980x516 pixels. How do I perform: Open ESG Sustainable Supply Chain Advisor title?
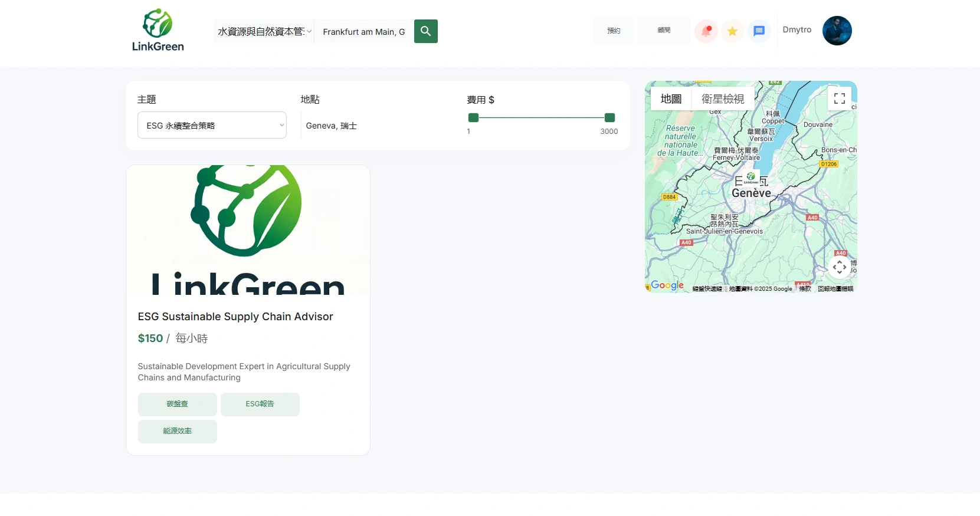coord(235,317)
